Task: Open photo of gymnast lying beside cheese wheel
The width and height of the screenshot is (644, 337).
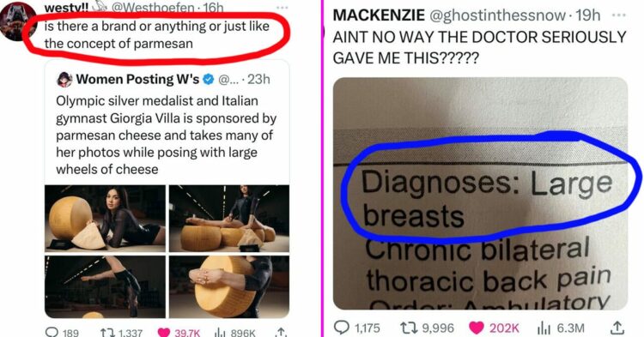Action: point(105,219)
